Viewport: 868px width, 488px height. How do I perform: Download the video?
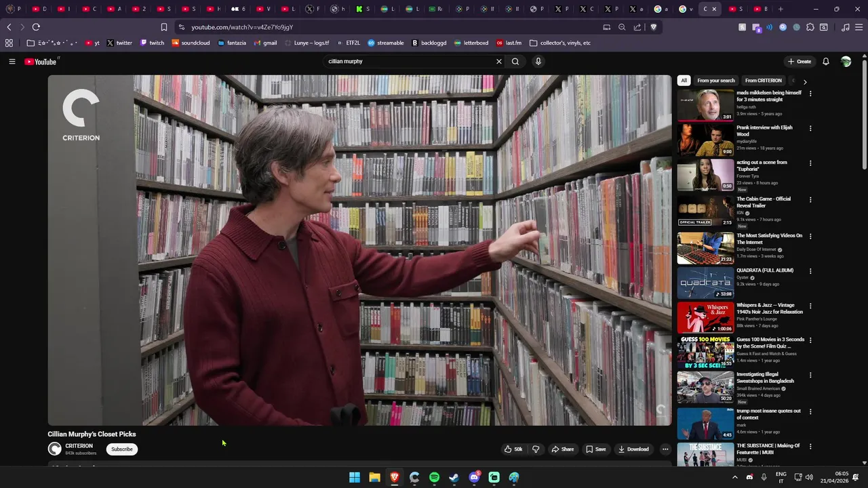point(633,449)
